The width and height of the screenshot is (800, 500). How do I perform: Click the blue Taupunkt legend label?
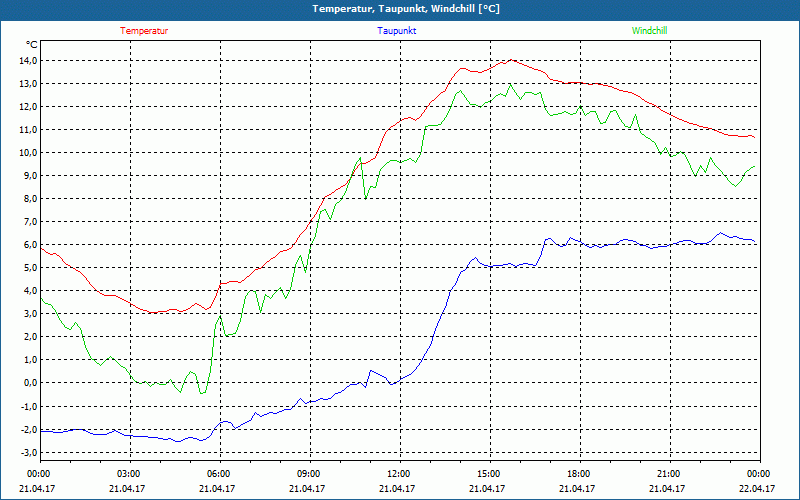[x=396, y=31]
